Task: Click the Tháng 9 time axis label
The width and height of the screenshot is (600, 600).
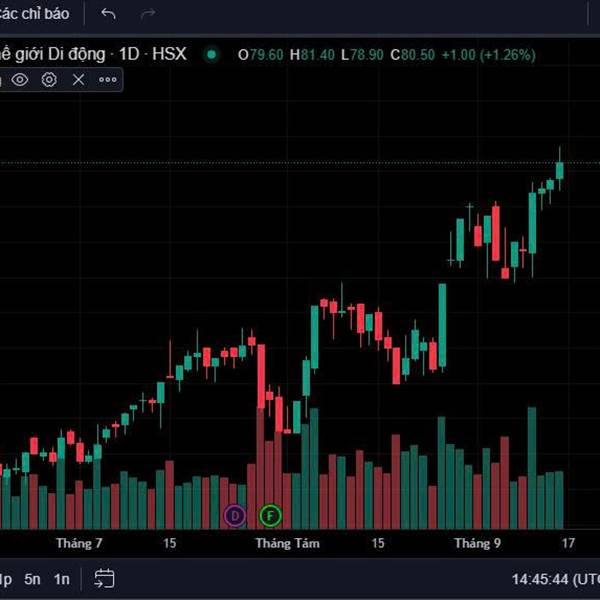Action: [x=477, y=543]
